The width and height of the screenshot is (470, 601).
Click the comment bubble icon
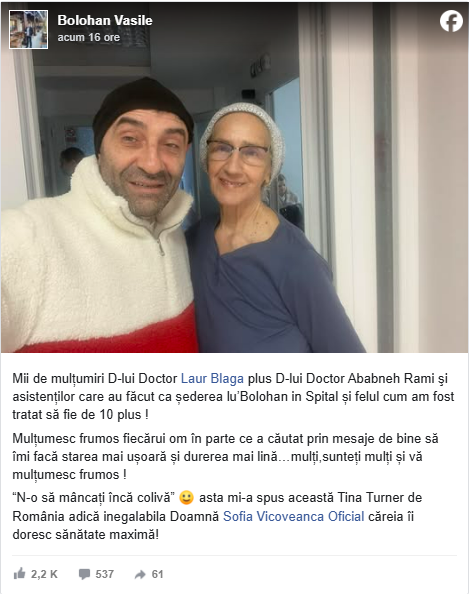[x=84, y=574]
